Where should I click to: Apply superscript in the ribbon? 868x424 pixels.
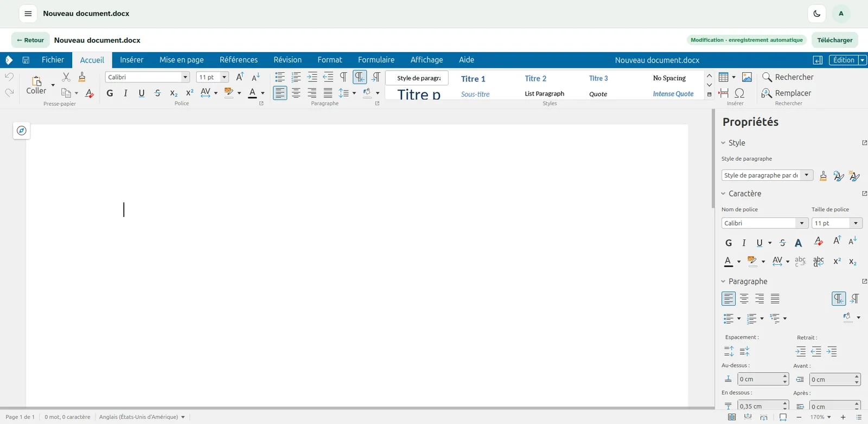(189, 93)
